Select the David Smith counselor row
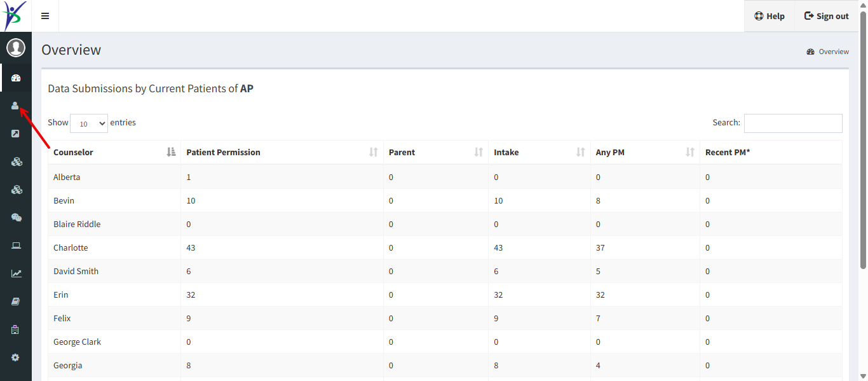This screenshot has width=868, height=381. click(445, 271)
